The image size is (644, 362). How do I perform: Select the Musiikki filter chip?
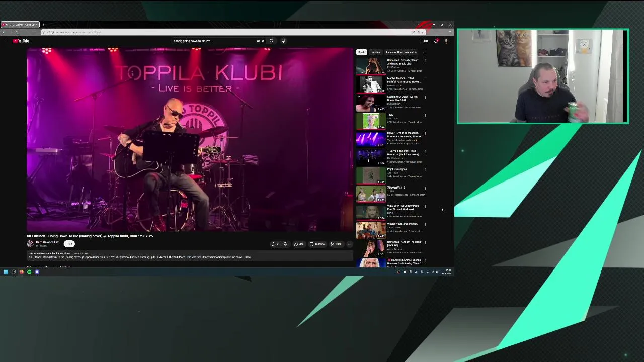375,52
